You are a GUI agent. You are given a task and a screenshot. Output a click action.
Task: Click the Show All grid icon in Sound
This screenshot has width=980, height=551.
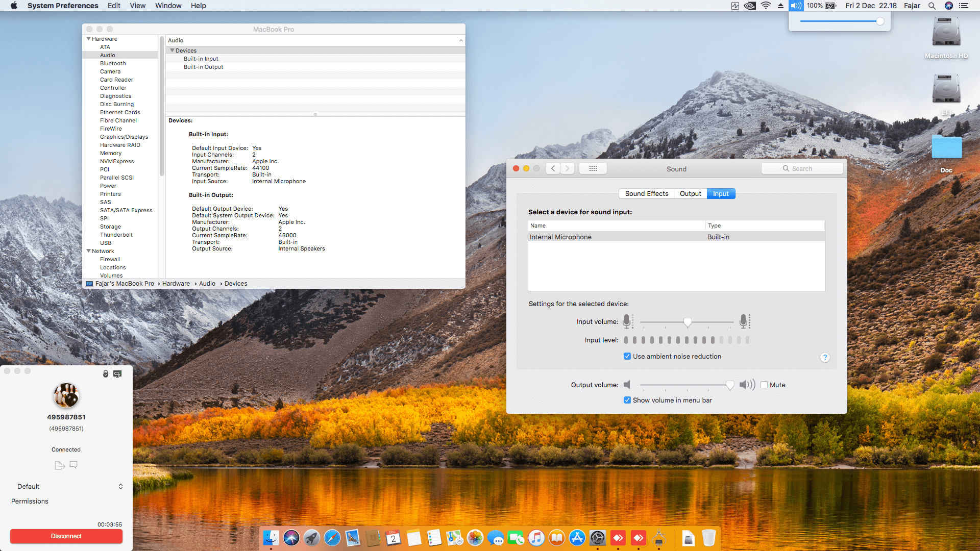click(593, 168)
